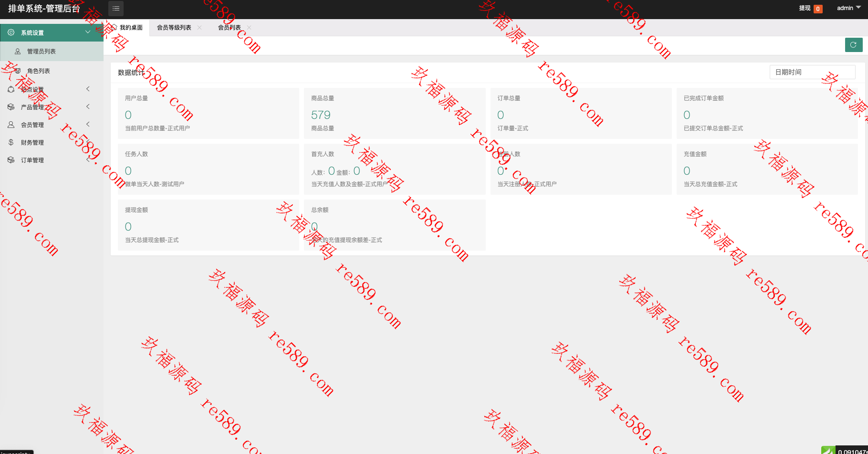The image size is (868, 454).
Task: Click the 订单总量 statistics card
Action: [581, 113]
